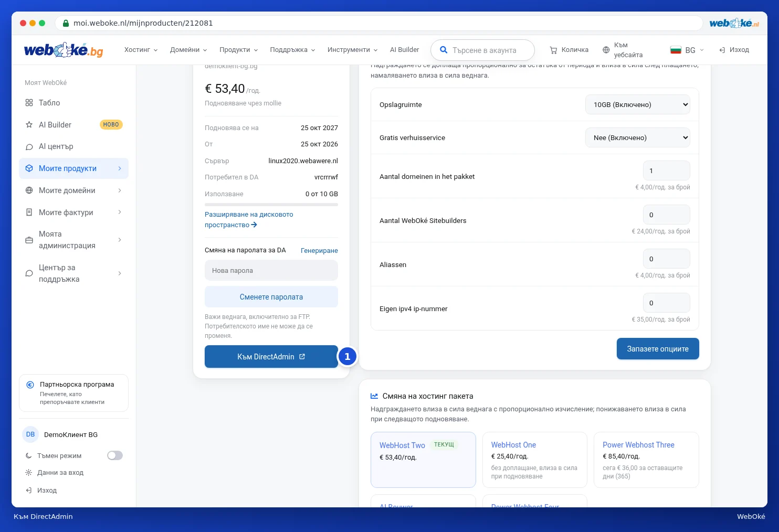Image resolution: width=779 pixels, height=532 pixels.
Task: Click the Aantal domeinen quantity field
Action: point(667,171)
